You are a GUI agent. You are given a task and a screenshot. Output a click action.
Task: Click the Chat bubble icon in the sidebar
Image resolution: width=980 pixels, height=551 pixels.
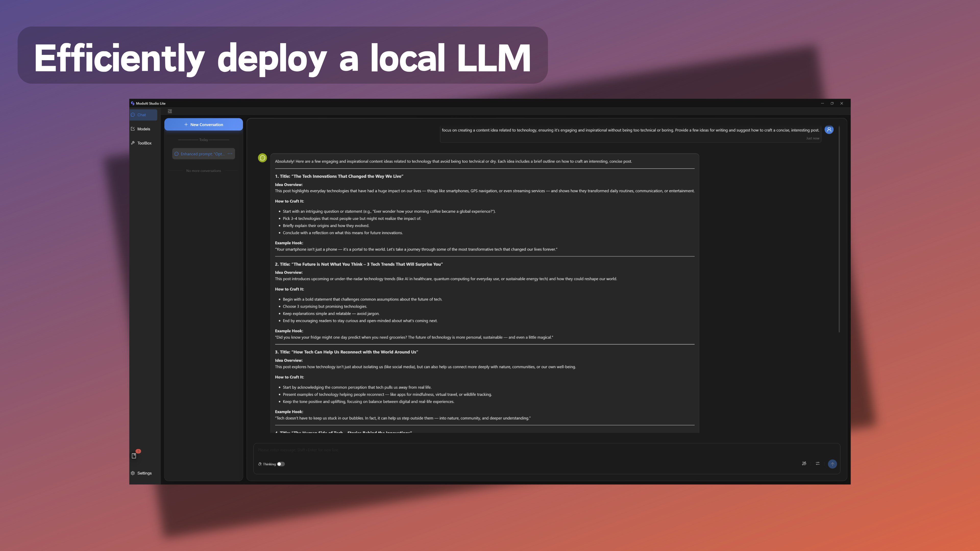pos(133,115)
